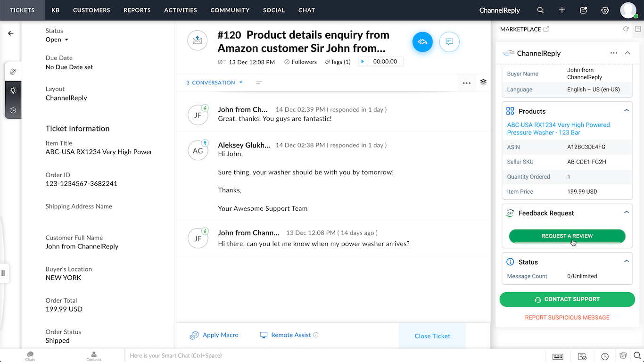
Task: Click the ticket email channel icon
Action: (x=197, y=41)
